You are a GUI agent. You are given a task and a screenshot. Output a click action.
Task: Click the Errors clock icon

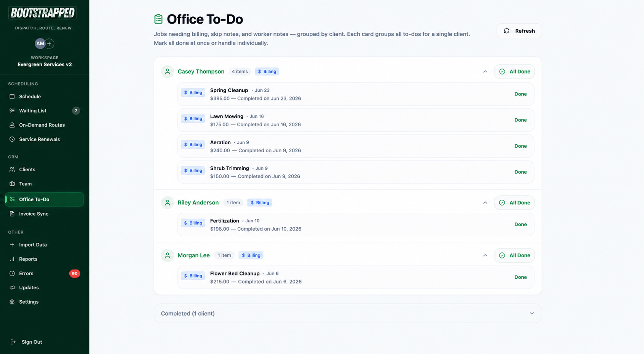[x=12, y=273]
